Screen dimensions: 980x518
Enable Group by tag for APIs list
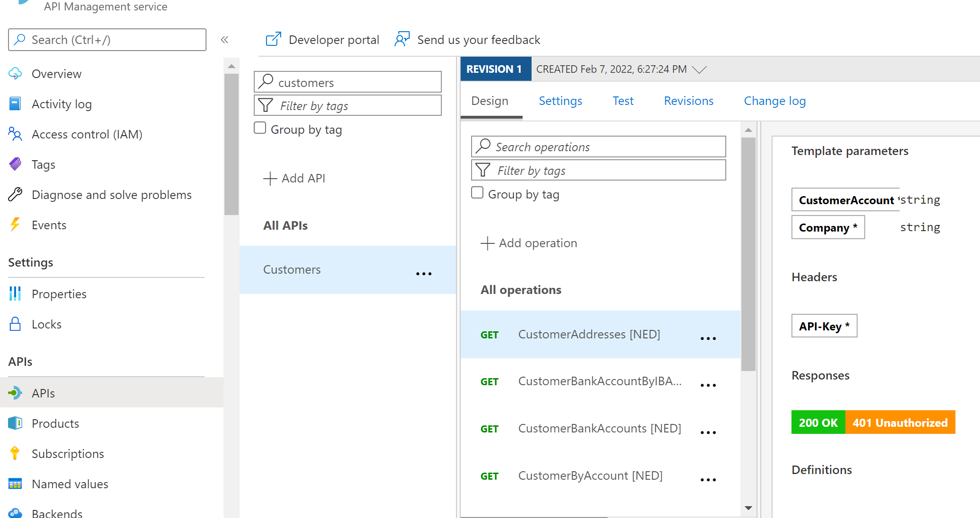(x=260, y=128)
